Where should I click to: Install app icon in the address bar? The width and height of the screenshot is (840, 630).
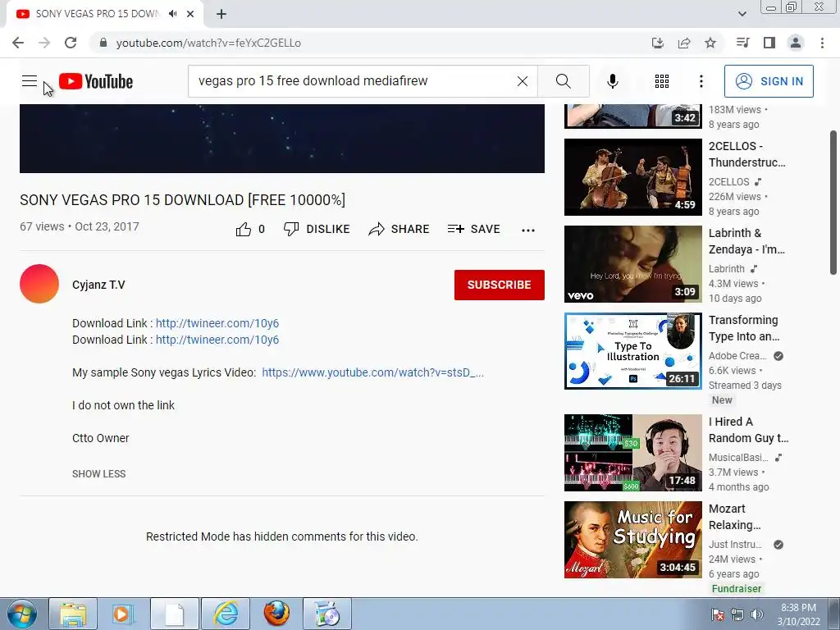(658, 43)
